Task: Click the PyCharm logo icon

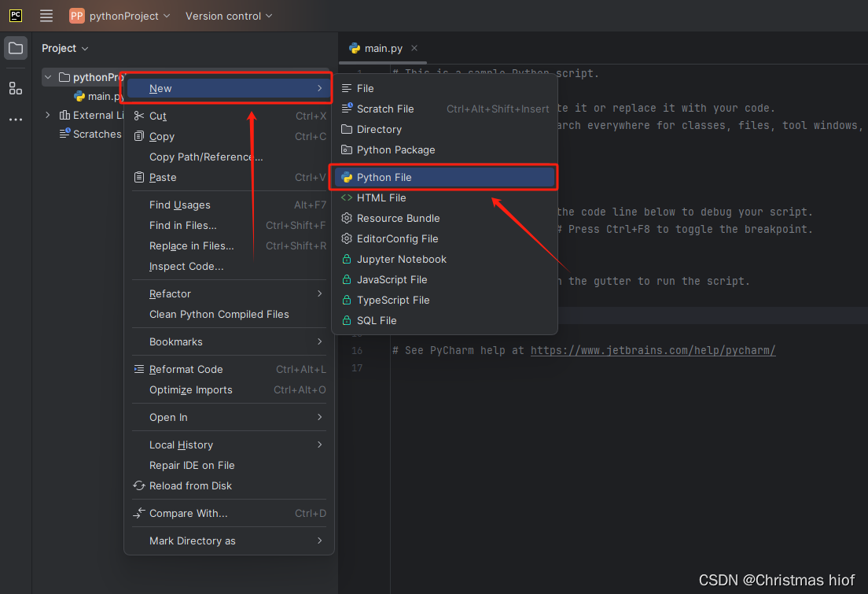Action: 16,16
